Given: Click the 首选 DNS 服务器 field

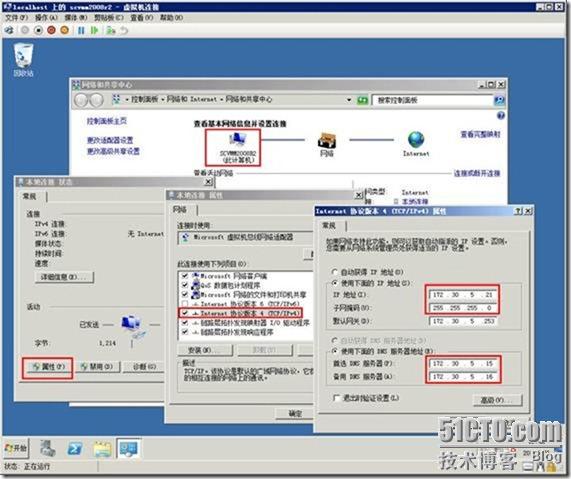Looking at the screenshot, I should pyautogui.click(x=462, y=364).
